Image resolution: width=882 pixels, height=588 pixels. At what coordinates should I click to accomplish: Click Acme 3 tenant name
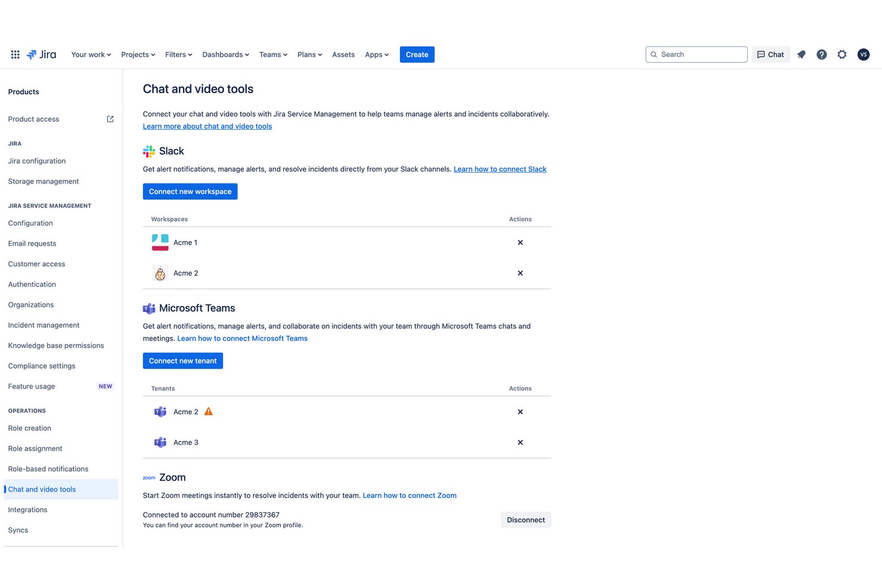[x=186, y=442]
